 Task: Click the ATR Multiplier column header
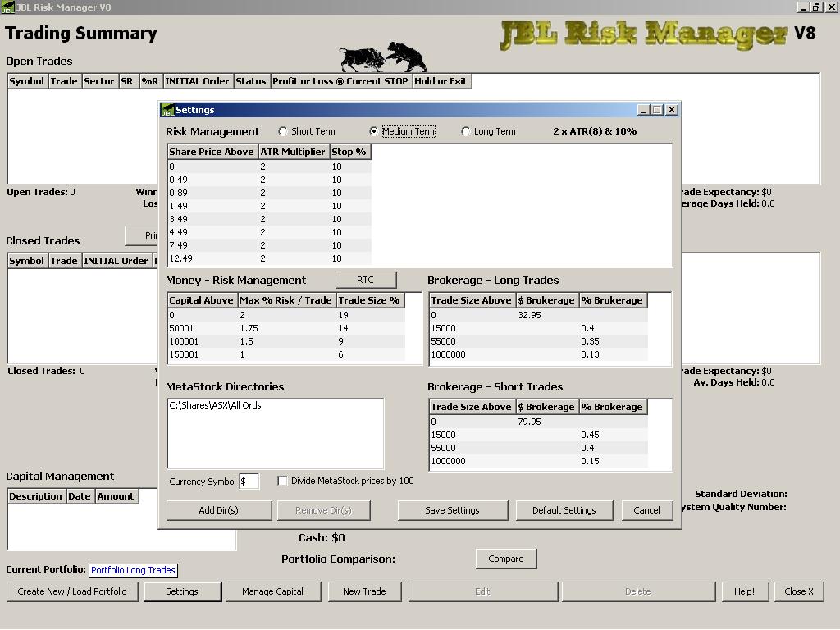(x=293, y=152)
